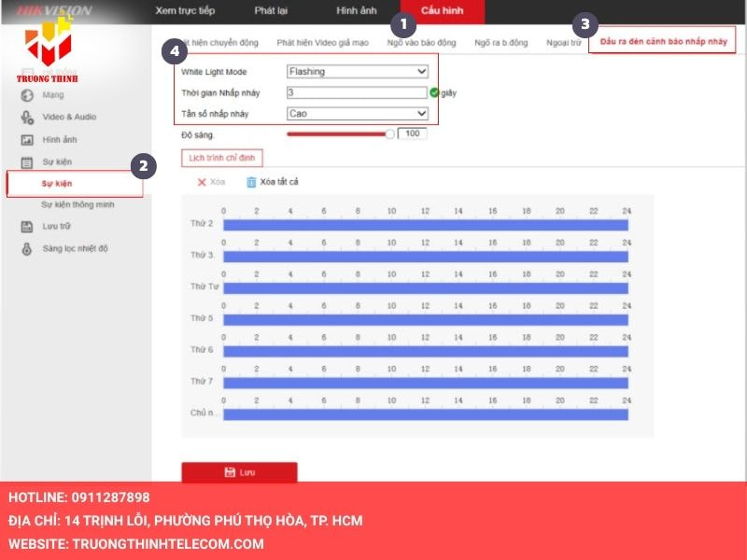Screen dimensions: 747x560
Task: Click the Sự kiện calendar icon in sidebar
Action: pyautogui.click(x=27, y=162)
